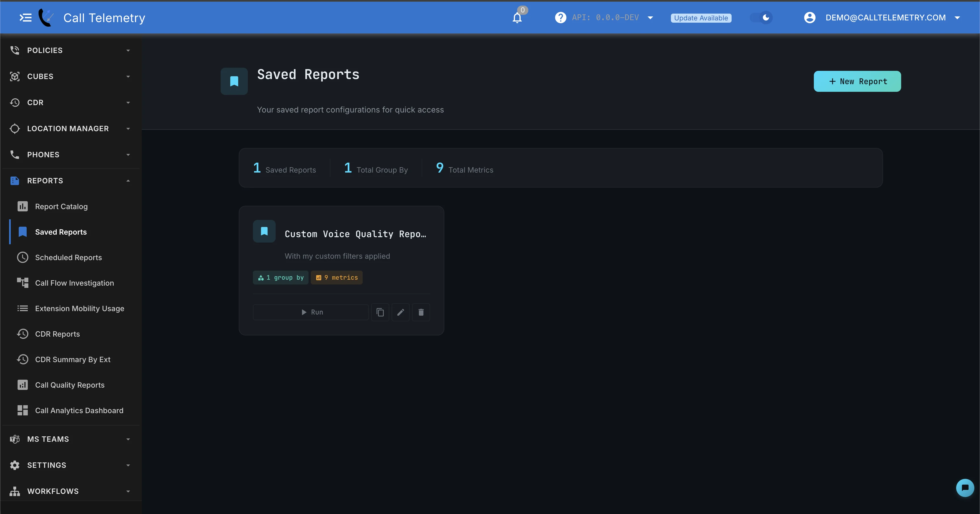Click the 9 metrics chip
The width and height of the screenshot is (980, 514).
[337, 277]
